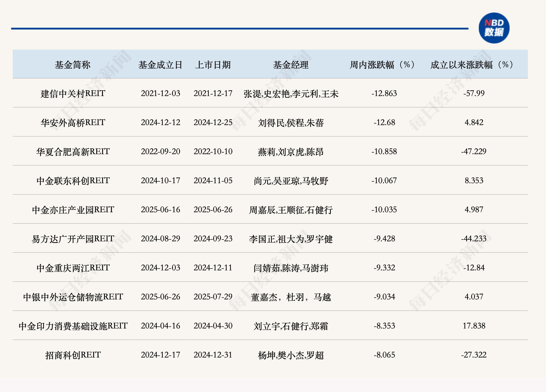This screenshot has width=546, height=392.
Task: Select since-inception value 4.842
Action: coord(474,122)
